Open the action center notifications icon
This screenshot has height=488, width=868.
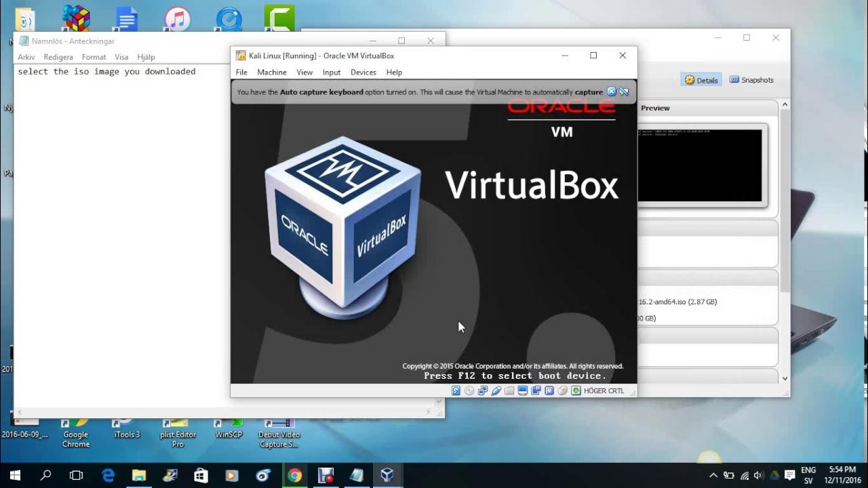pyautogui.click(x=789, y=476)
